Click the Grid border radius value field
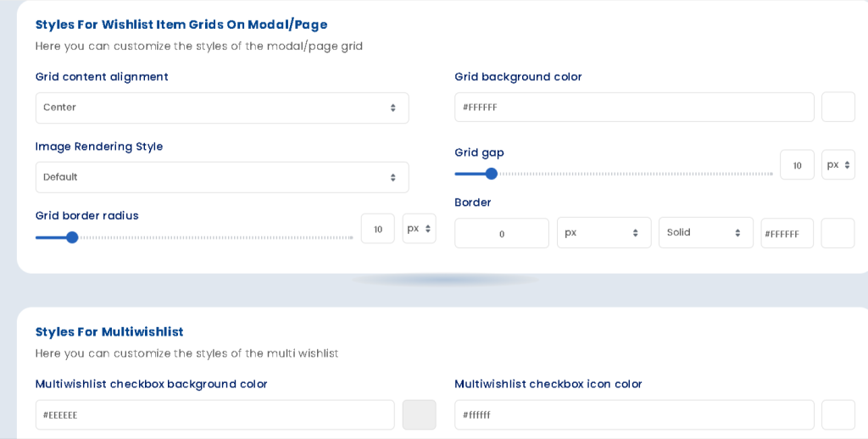The width and height of the screenshot is (868, 439). click(x=377, y=229)
